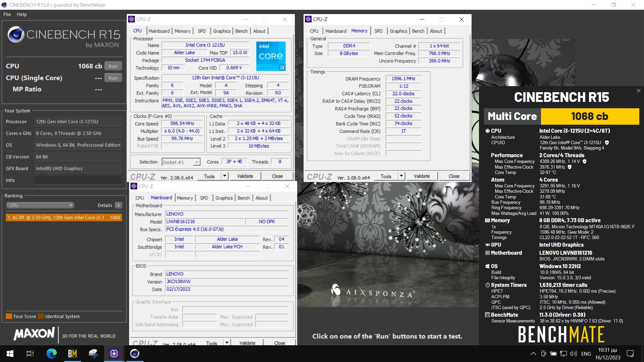Open the File menu in Cinebench
Viewport: 644px width, 362px height.
click(x=7, y=14)
